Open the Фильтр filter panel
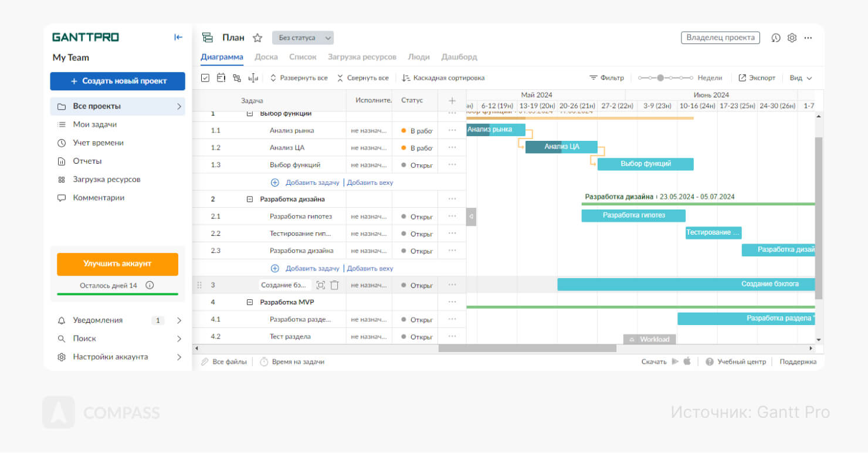Image resolution: width=868 pixels, height=453 pixels. [606, 78]
